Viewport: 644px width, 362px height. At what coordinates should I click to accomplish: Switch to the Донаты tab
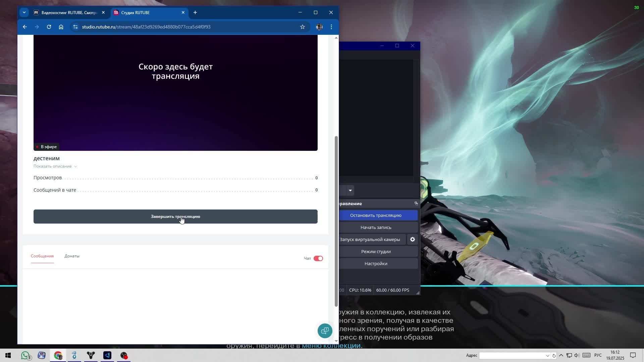pyautogui.click(x=72, y=256)
